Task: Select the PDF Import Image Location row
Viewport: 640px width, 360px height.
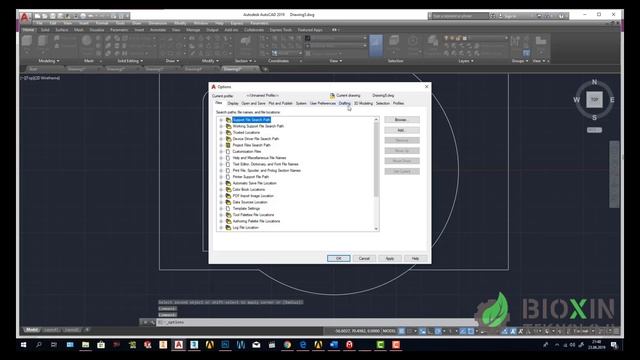Action: [x=253, y=196]
